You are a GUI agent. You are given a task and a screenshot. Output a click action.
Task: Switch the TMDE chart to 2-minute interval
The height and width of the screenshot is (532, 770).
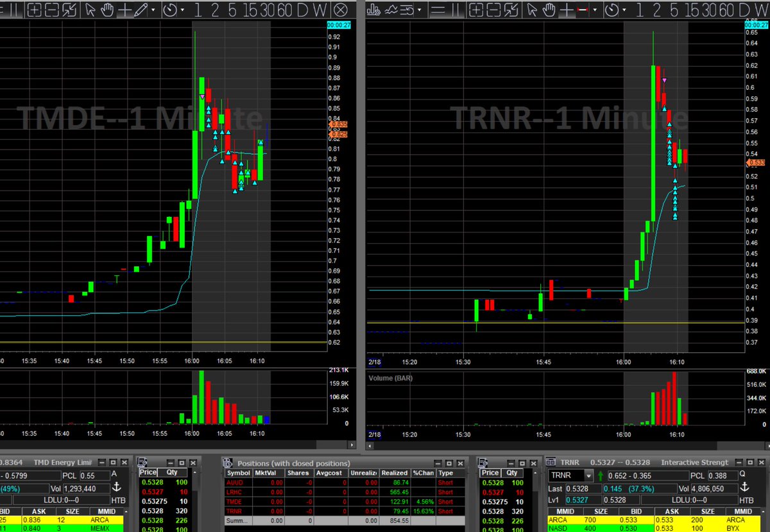click(x=214, y=10)
